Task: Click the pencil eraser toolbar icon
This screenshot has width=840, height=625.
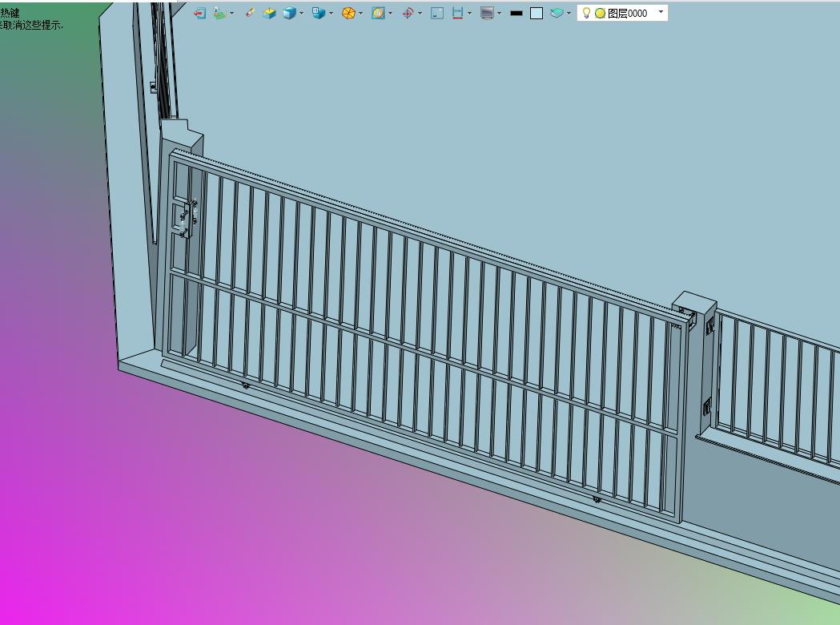Action: [x=250, y=13]
